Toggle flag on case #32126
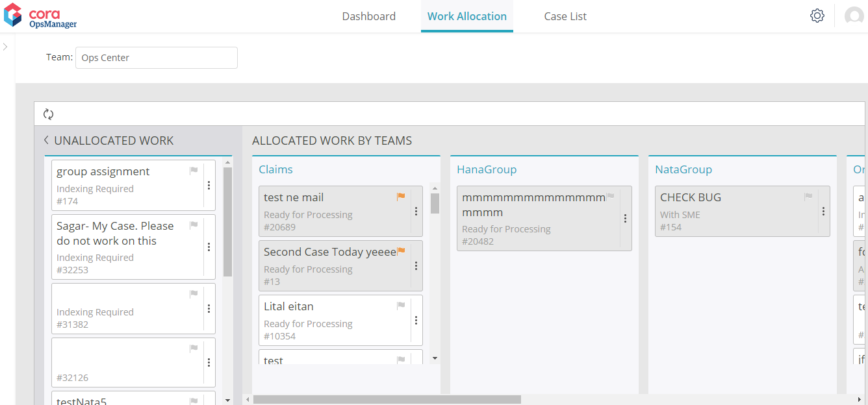Screen dimensions: 868x405 [x=194, y=349]
